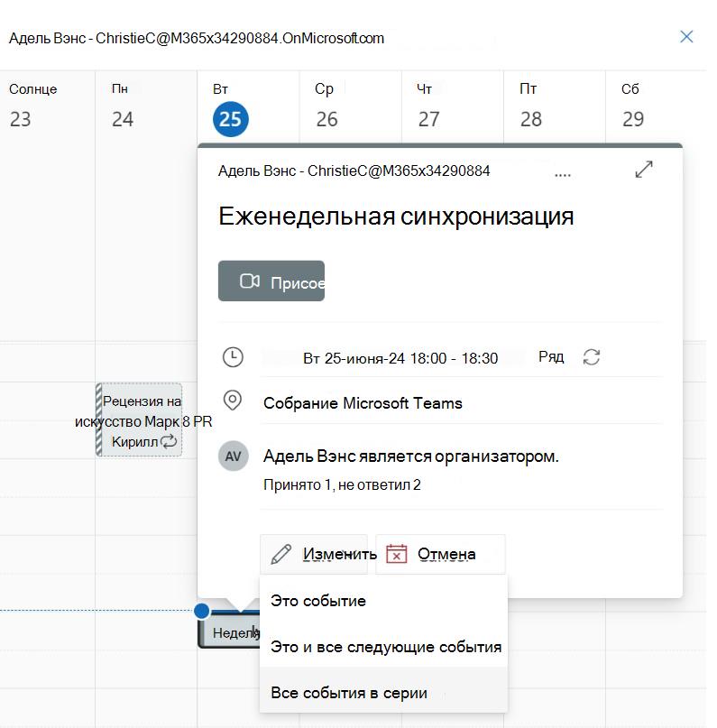Click the Отмена cancel meeting button
This screenshot has width=717, height=728.
point(440,554)
